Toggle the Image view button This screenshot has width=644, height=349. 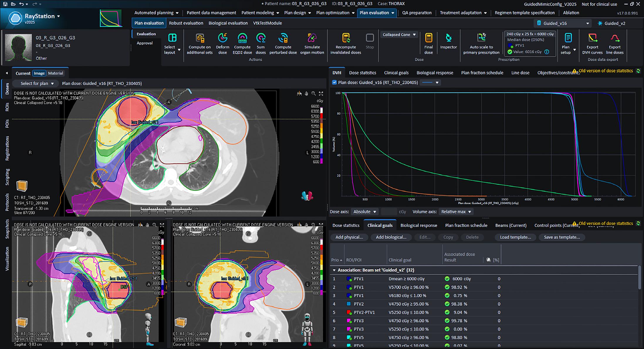coord(39,73)
